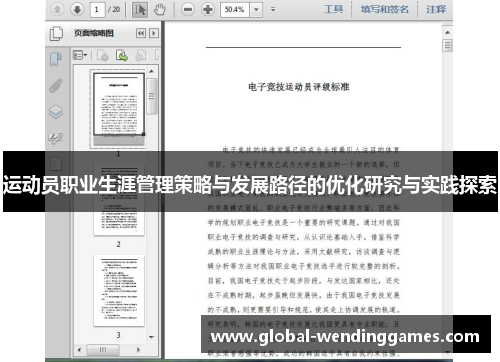500x362 pixels.
Task: Open the 注释 comments pane
Action: point(436,9)
